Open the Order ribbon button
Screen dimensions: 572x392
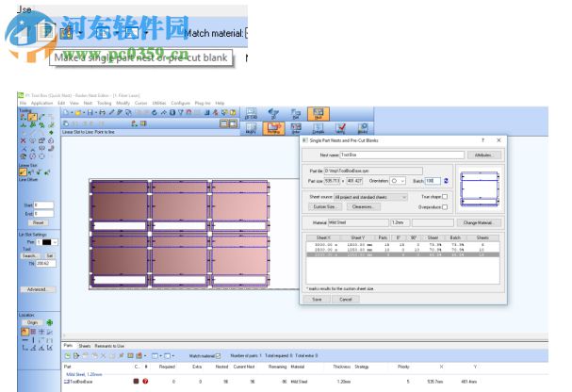(x=296, y=128)
